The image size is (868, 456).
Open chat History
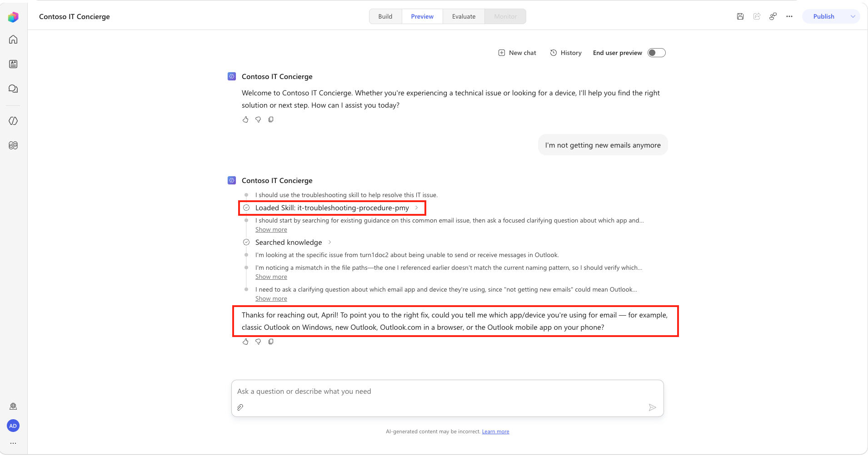566,53
